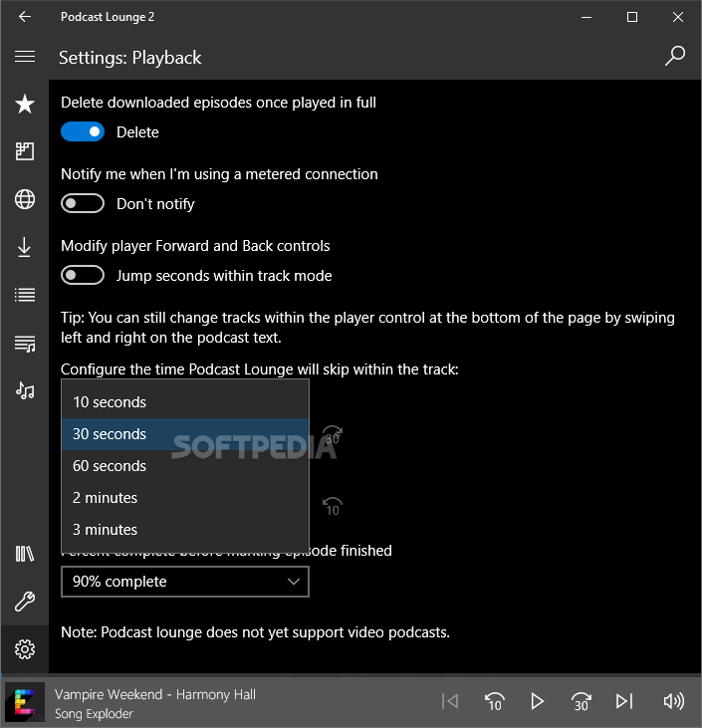Select 30 seconds option
Viewport: 702px width, 728px height.
tap(185, 434)
